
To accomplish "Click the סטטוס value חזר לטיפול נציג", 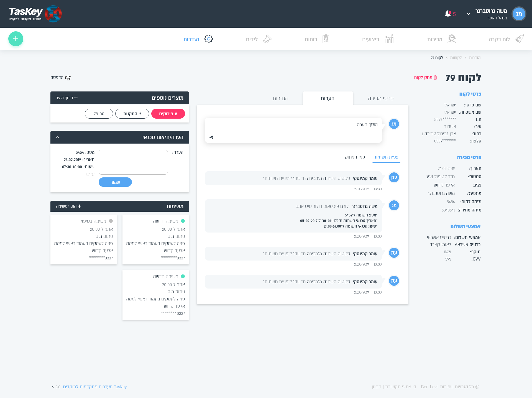I will click(441, 177).
